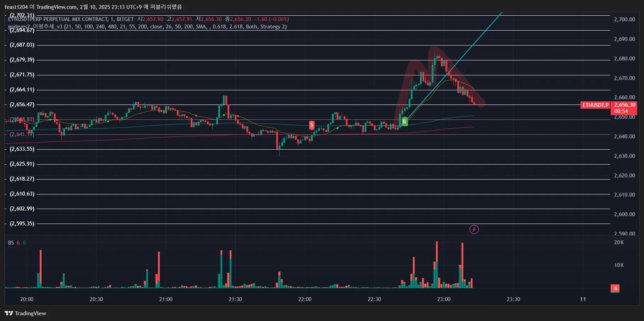Click the 2,630.00 price scale label

tap(624, 156)
